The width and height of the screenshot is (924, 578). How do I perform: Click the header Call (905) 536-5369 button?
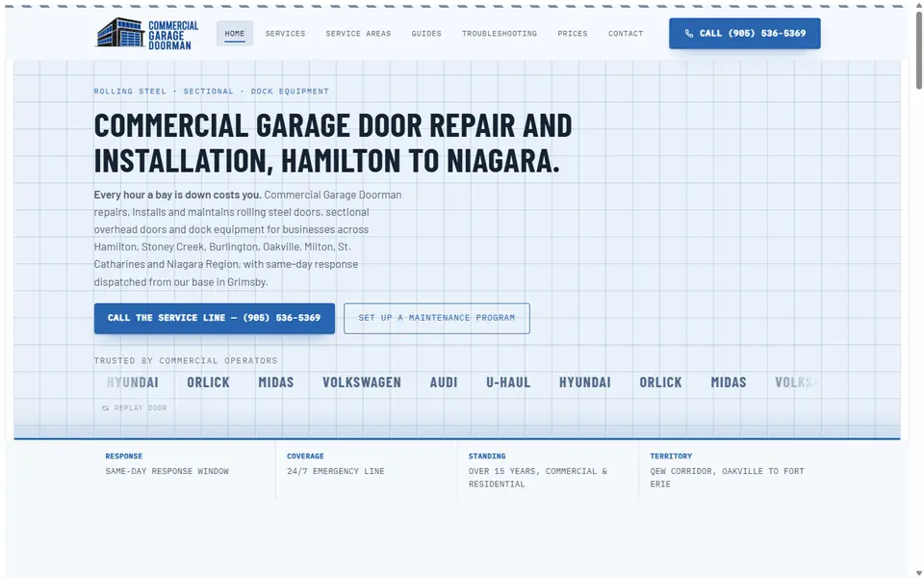(x=744, y=34)
